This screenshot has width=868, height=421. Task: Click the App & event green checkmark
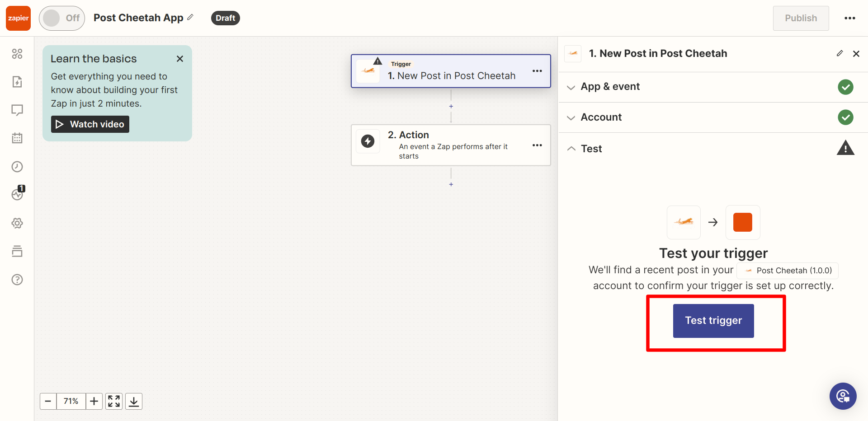coord(845,87)
